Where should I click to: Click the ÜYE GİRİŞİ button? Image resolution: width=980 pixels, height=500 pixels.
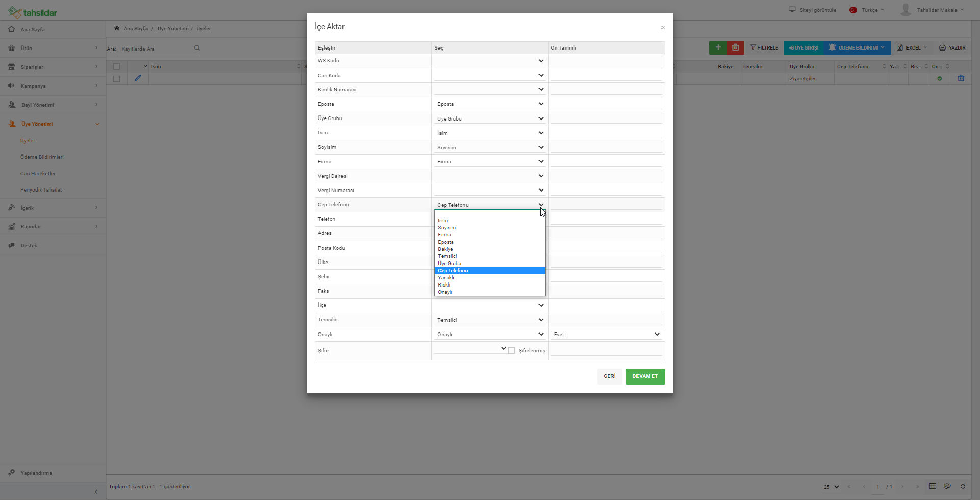coord(803,47)
